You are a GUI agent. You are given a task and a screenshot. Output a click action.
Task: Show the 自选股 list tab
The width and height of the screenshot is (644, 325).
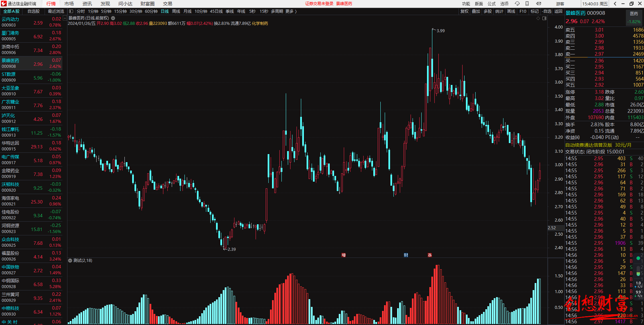[x=34, y=11]
